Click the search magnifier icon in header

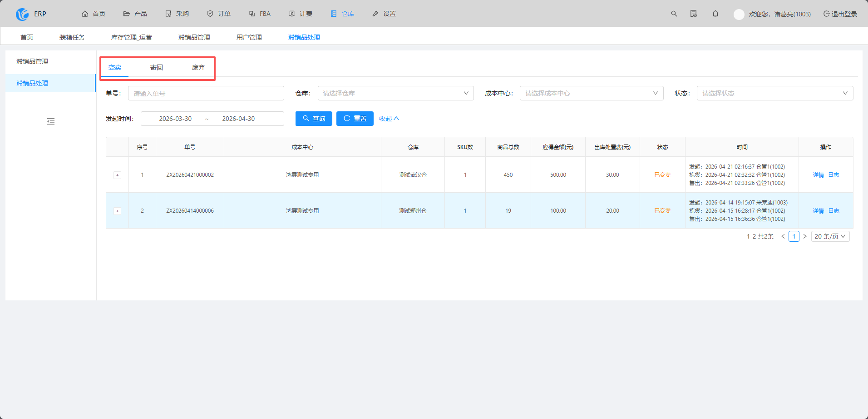pos(674,14)
